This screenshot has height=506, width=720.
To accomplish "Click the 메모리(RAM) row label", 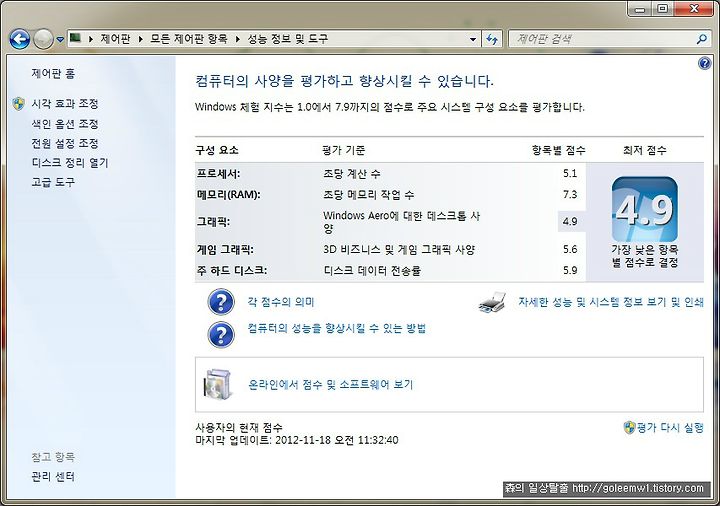I will coord(229,195).
